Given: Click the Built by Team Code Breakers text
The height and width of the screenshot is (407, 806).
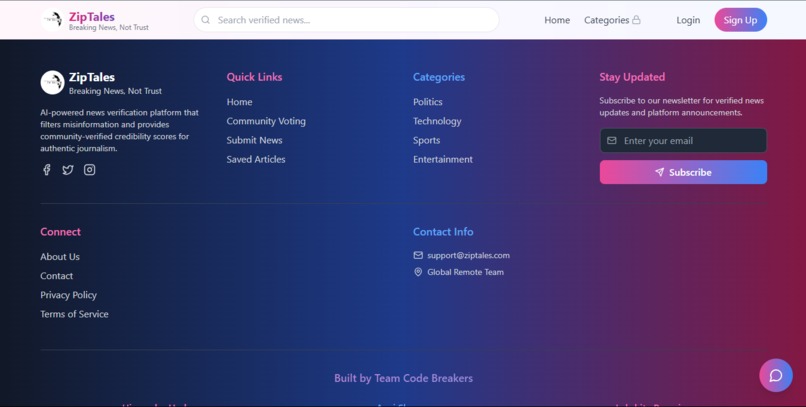Looking at the screenshot, I should [x=404, y=378].
